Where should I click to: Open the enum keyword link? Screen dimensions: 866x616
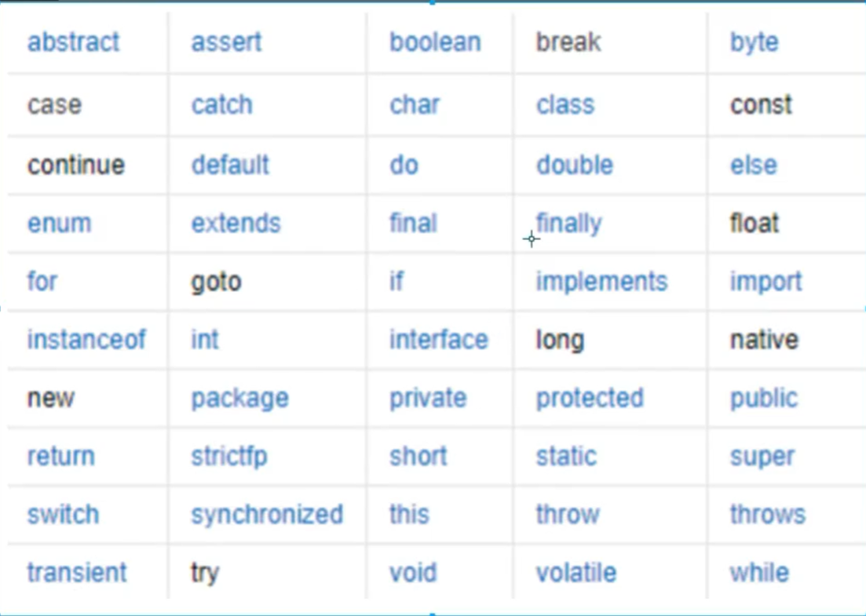[59, 223]
